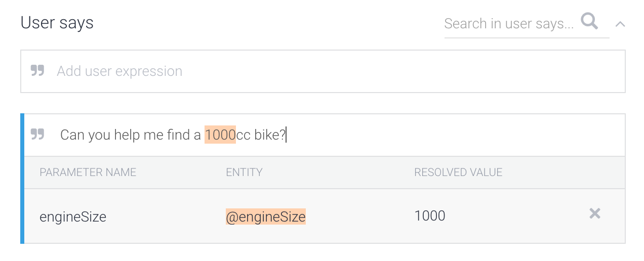This screenshot has width=644, height=261.
Task: Click the RESOLVED VALUE column header
Action: (x=458, y=172)
